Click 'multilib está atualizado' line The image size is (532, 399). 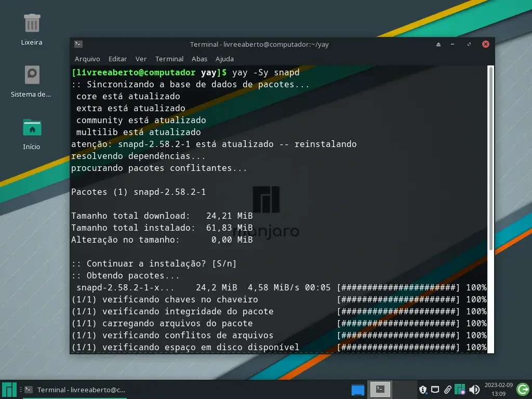pos(138,132)
